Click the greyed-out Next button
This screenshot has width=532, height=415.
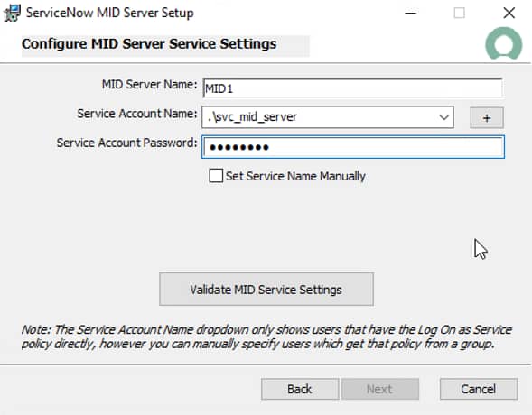(380, 389)
